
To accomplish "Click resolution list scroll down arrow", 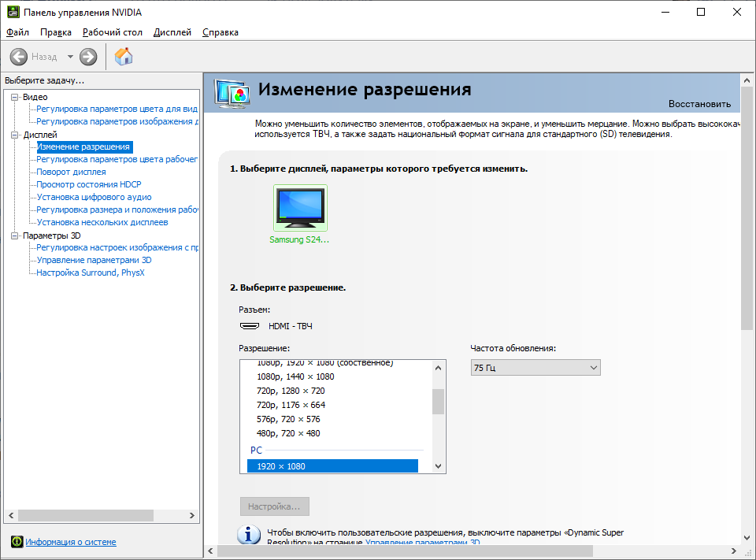I will (x=438, y=466).
